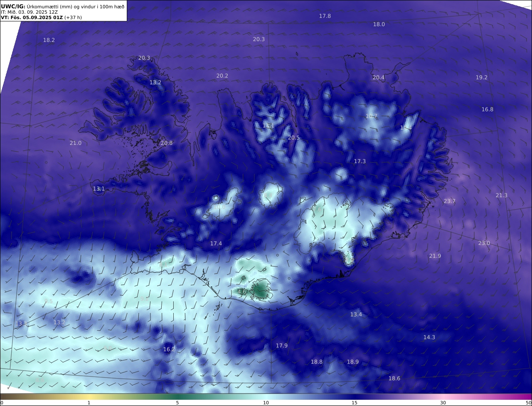Click the 21.3 value label
This screenshot has height=406, width=532.
(x=502, y=195)
